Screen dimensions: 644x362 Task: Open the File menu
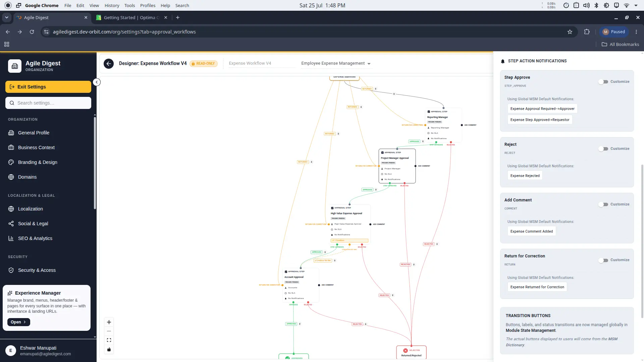pos(68,5)
